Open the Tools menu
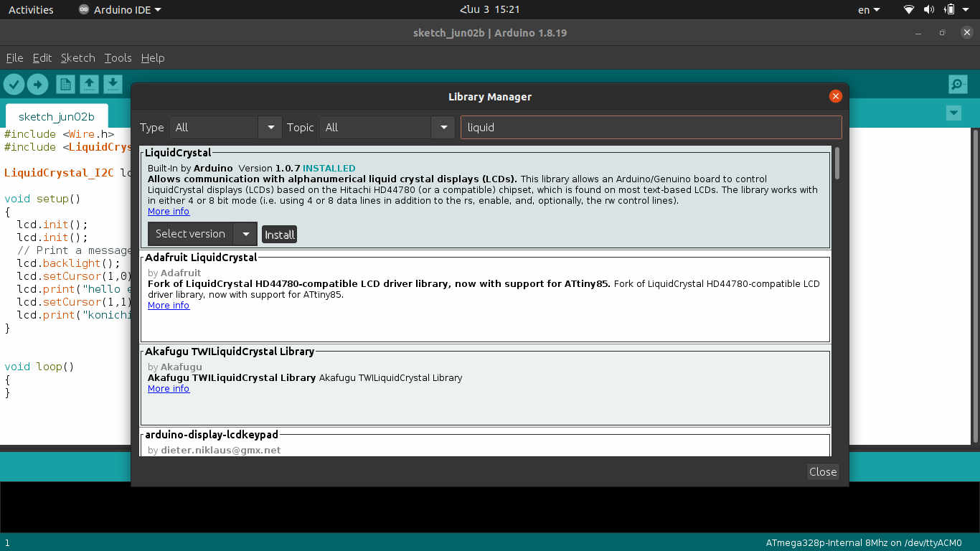The image size is (980, 551). coord(118,58)
